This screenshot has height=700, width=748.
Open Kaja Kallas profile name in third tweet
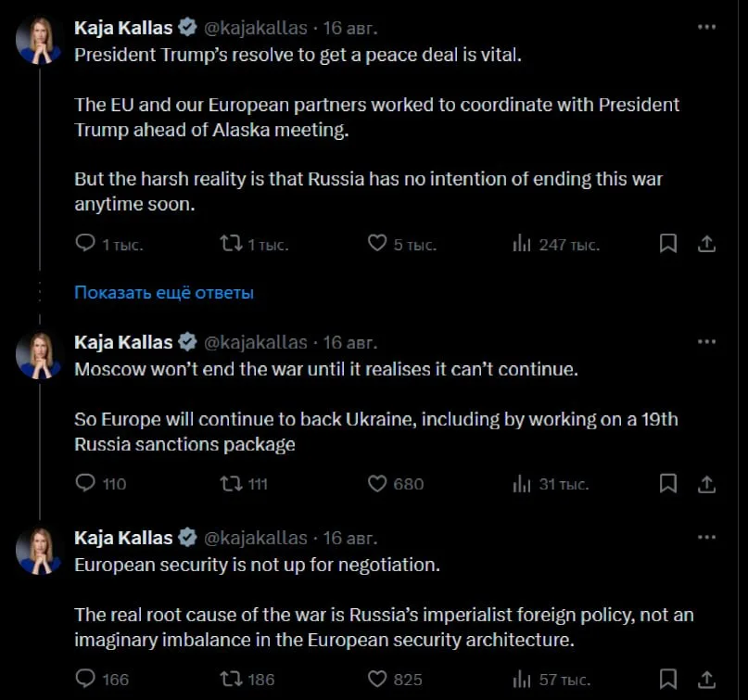(x=123, y=538)
